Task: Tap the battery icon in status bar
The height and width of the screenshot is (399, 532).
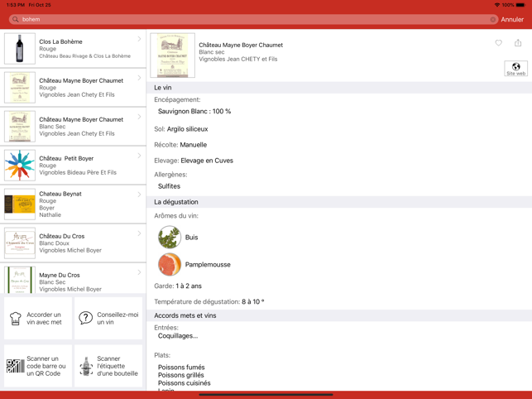Action: point(520,5)
